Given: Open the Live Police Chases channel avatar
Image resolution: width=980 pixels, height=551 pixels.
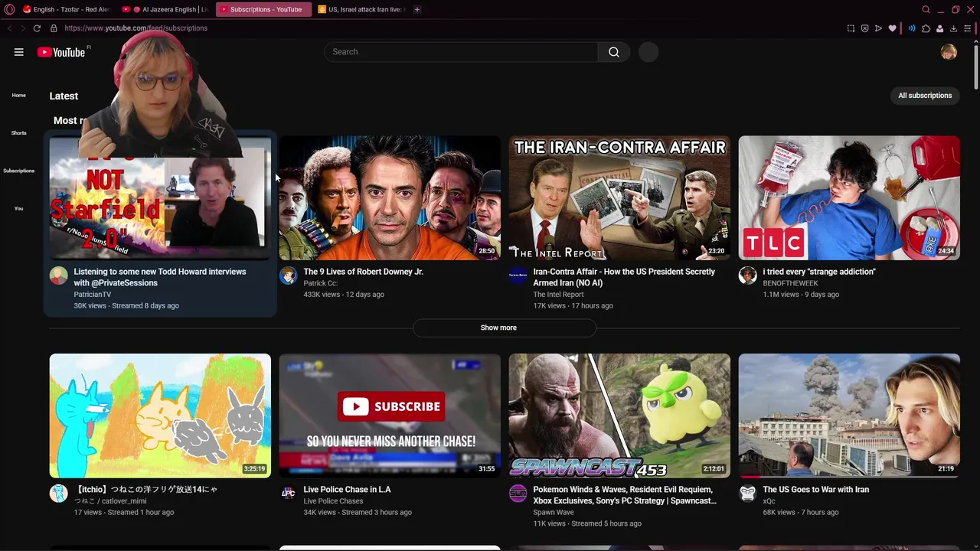Looking at the screenshot, I should tap(289, 494).
